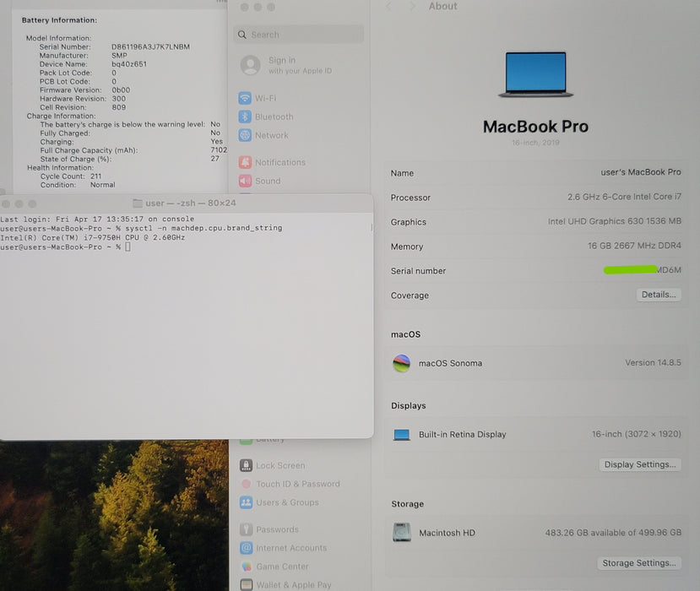Click the Terminal prompt cursor
Image resolution: width=700 pixels, height=591 pixels.
click(128, 247)
